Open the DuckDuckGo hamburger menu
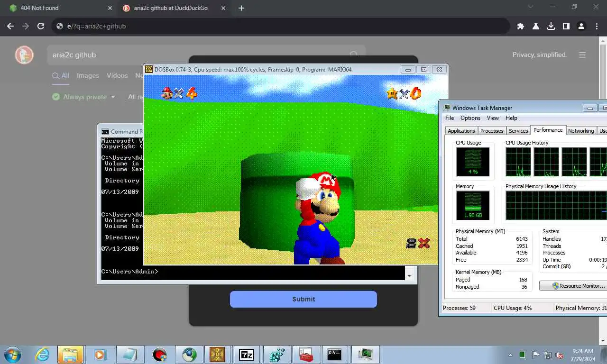 click(582, 55)
